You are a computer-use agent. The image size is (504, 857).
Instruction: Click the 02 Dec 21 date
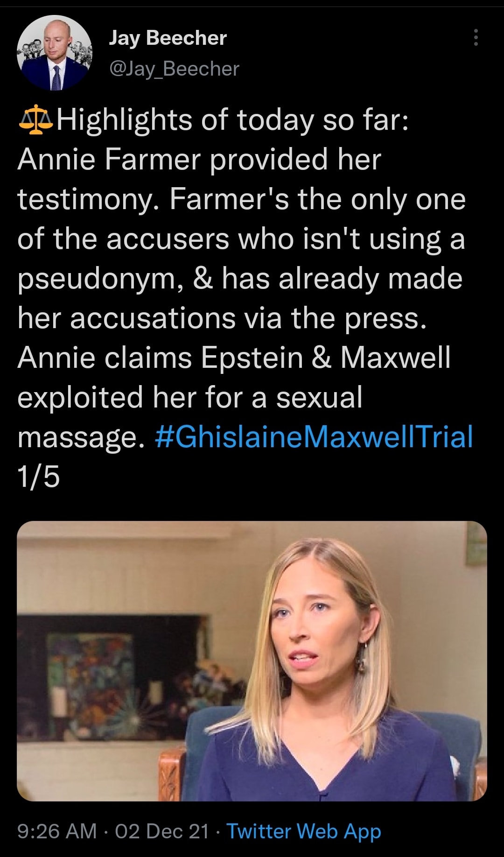pos(162,831)
